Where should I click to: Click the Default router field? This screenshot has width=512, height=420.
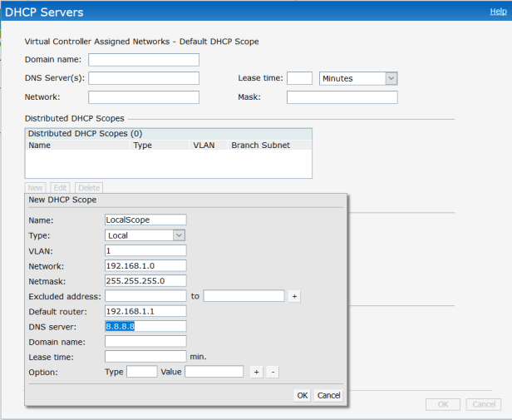(x=145, y=311)
